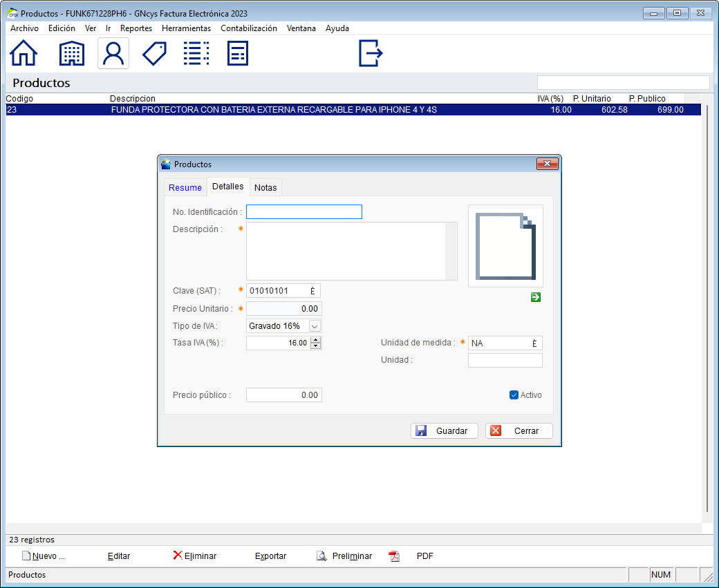
Task: Click the Tasa IVA value field
Action: 279,343
